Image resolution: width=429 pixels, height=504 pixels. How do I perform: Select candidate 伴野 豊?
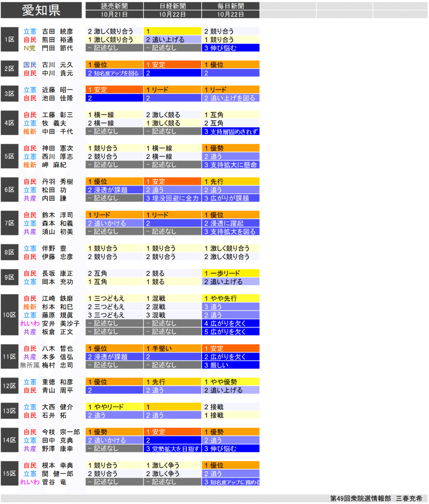click(54, 249)
